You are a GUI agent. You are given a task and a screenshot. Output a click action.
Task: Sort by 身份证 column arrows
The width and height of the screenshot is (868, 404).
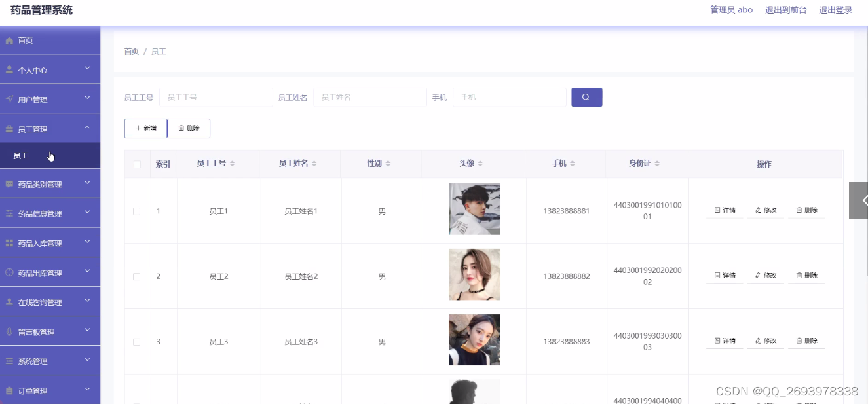(657, 163)
